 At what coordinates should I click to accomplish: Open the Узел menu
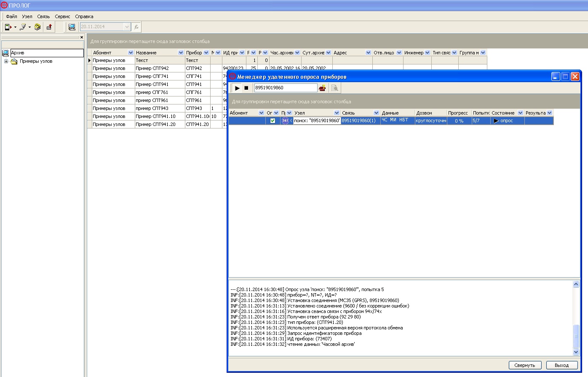coord(27,16)
